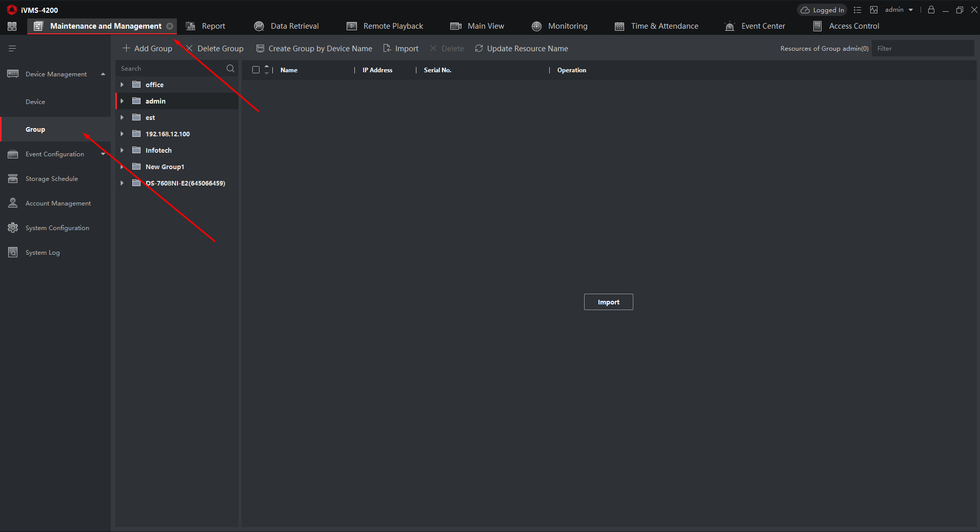Click Add Group in toolbar
This screenshot has width=980, height=532.
148,49
